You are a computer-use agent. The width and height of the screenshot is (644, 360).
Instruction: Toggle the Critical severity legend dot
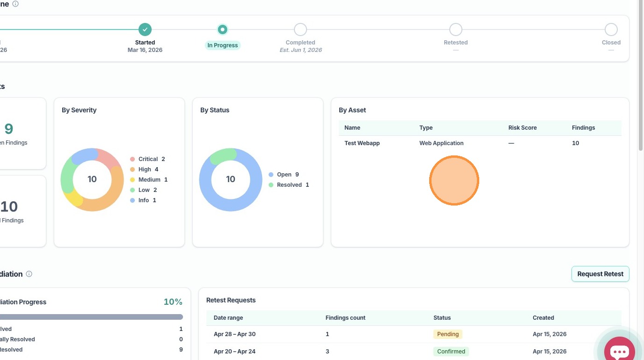(x=132, y=159)
